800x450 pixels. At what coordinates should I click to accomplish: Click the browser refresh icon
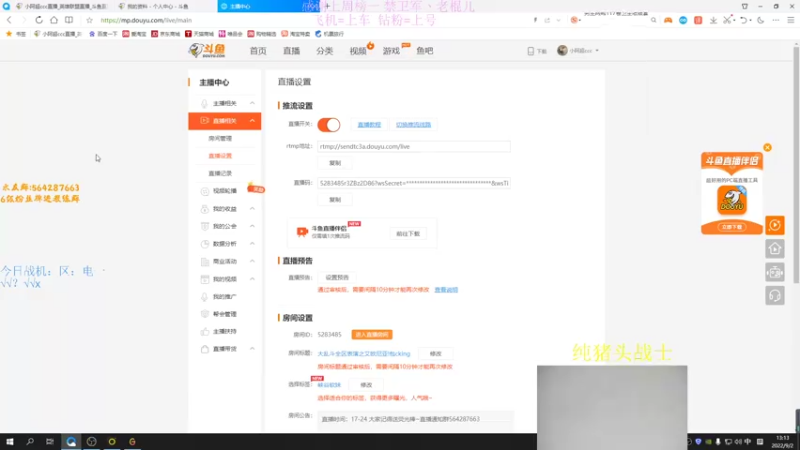tap(39, 20)
